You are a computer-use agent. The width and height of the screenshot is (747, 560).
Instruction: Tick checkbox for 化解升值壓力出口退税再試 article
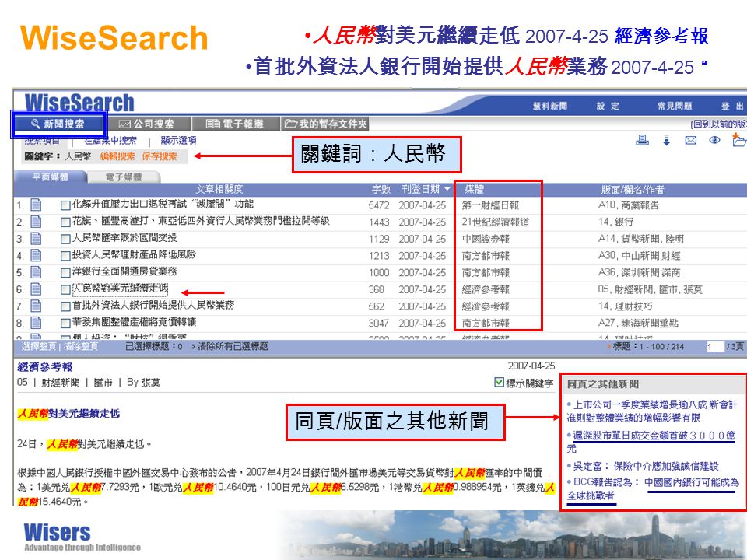pyautogui.click(x=65, y=205)
